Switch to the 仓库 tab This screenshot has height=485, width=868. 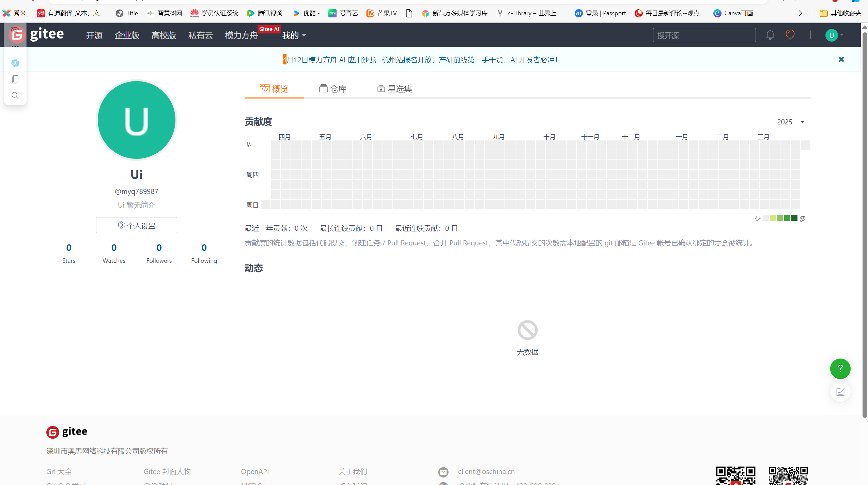coord(333,89)
